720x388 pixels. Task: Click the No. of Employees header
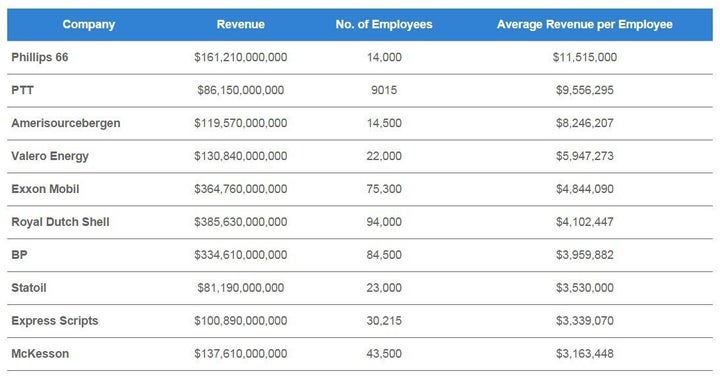384,24
